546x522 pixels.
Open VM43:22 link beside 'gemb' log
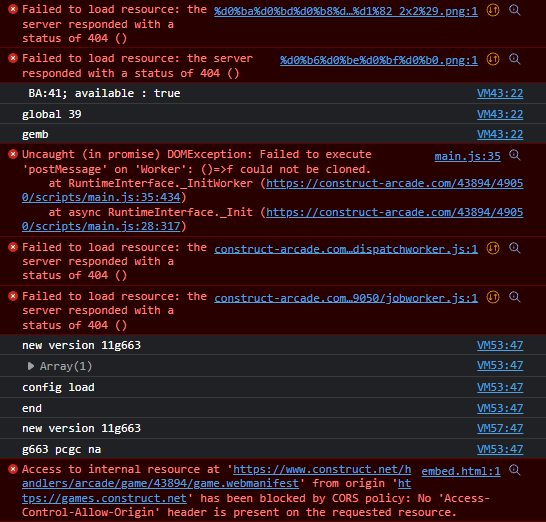[x=500, y=134]
